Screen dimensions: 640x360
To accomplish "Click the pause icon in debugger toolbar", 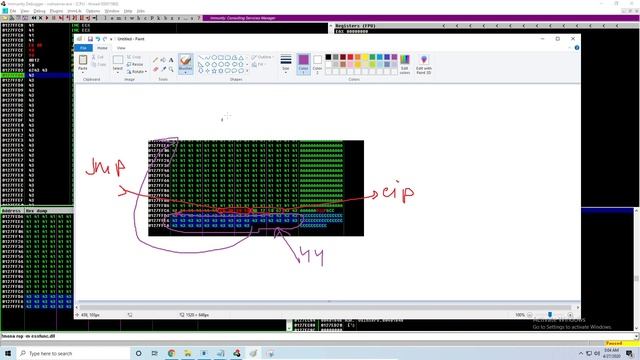I will tap(53, 18).
